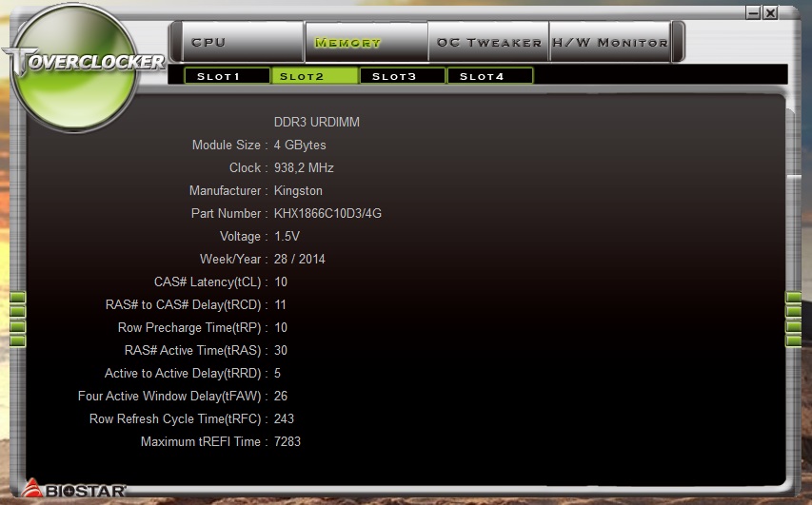This screenshot has width=812, height=505.
Task: Click the Maximum tREFI Time value 7283
Action: click(287, 441)
